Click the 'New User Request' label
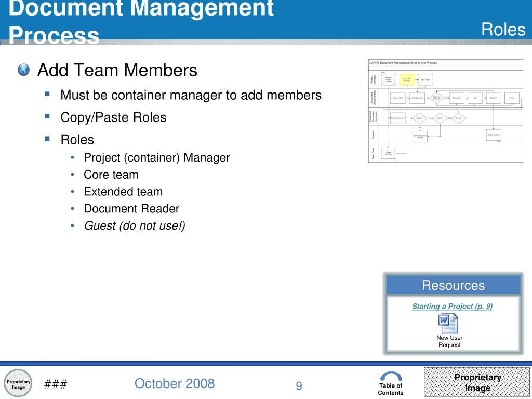Image resolution: width=532 pixels, height=399 pixels. coord(449,341)
